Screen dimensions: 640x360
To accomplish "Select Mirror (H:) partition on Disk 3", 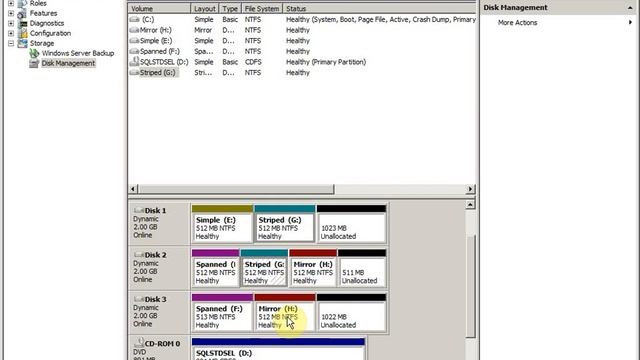I will click(284, 313).
